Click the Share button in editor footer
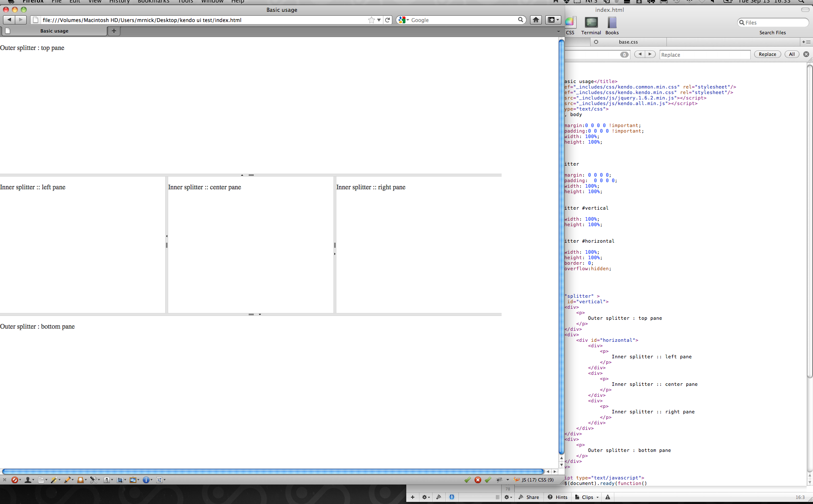 529,497
